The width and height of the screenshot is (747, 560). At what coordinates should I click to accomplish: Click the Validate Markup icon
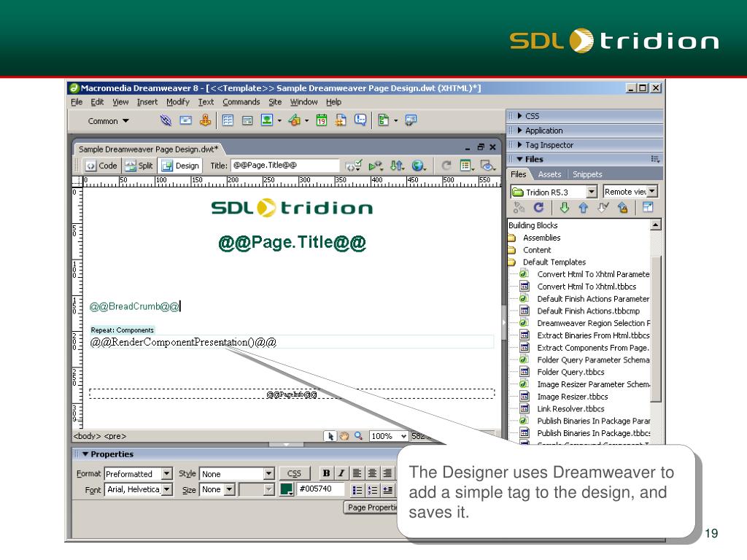pyautogui.click(x=354, y=166)
